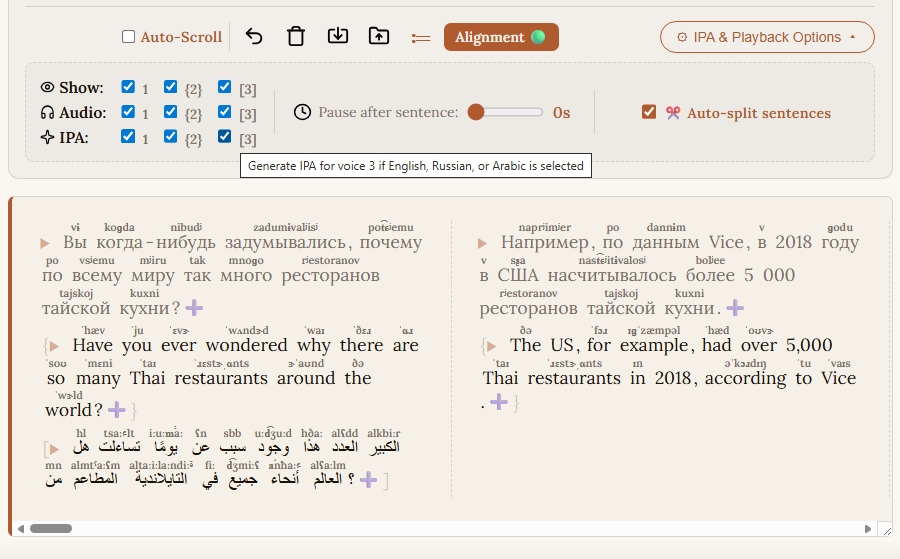Click the word 'example'
Viewport: 900px width, 559px height.
click(x=654, y=346)
